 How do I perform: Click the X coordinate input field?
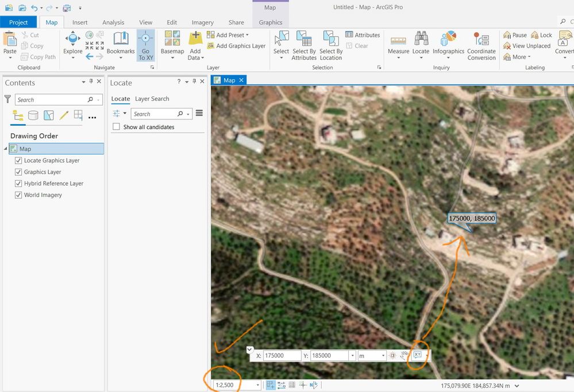point(282,356)
